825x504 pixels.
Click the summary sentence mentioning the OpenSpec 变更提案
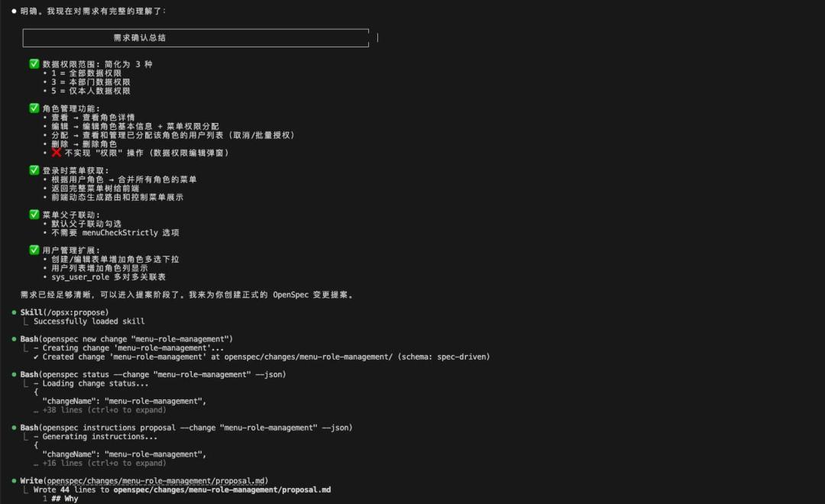(x=186, y=295)
